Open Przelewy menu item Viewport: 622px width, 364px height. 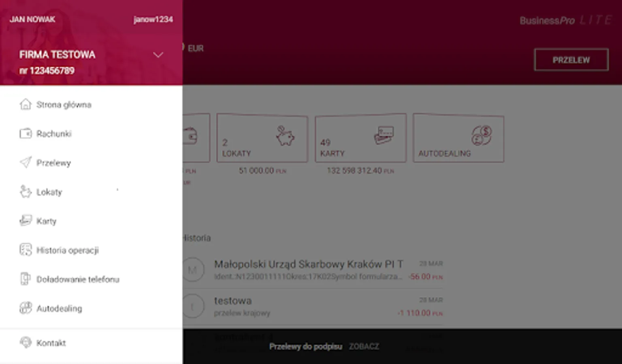[91, 163]
